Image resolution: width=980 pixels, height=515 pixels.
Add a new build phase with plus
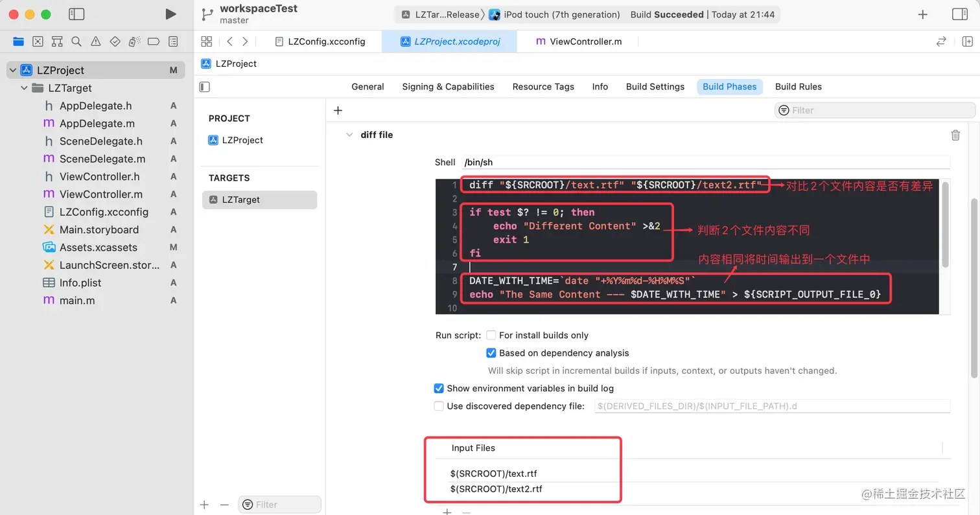[x=338, y=110]
